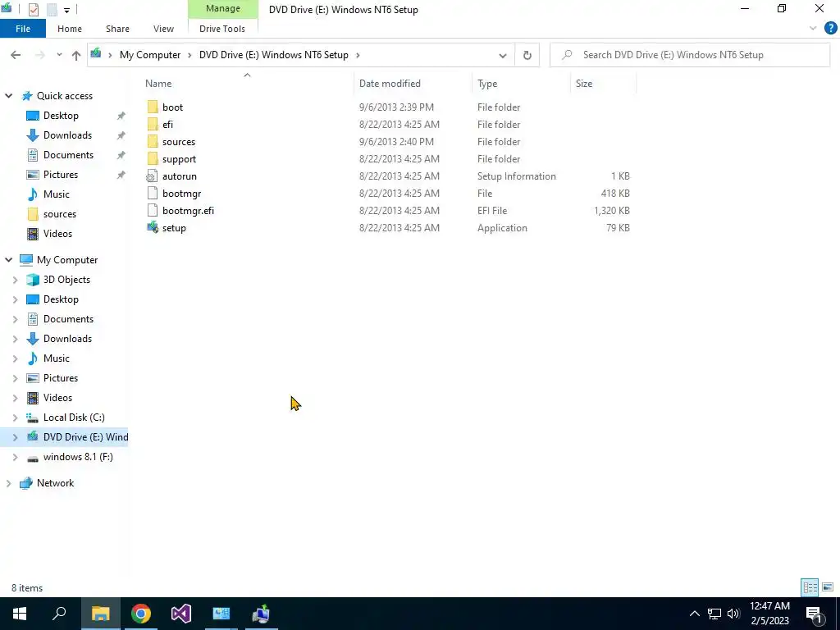Click the autorun setup information file icon

tap(153, 176)
